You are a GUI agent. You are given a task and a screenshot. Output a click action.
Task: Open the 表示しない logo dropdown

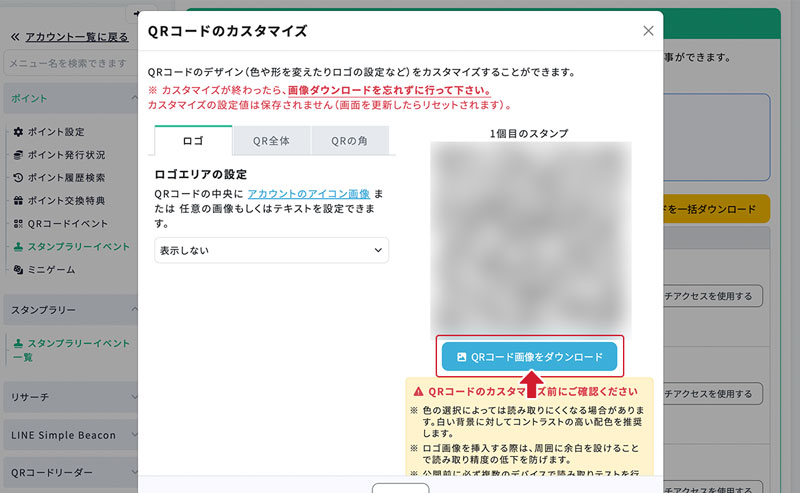point(271,250)
